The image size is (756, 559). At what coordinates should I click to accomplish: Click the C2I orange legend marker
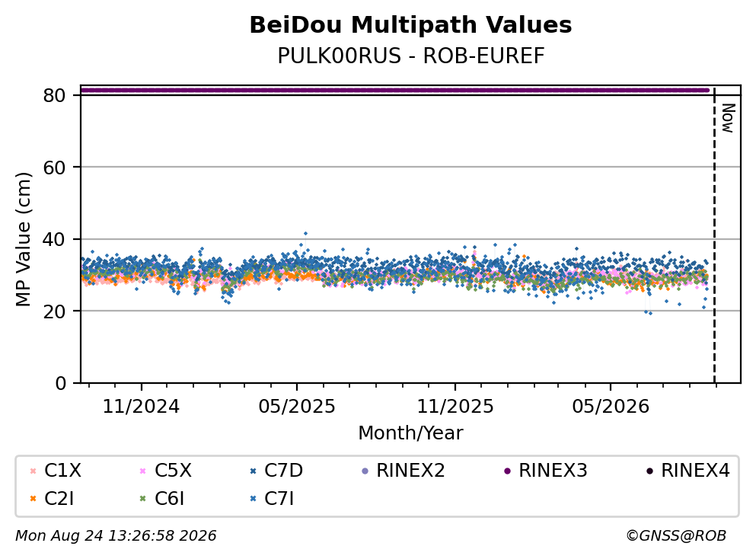pyautogui.click(x=33, y=499)
